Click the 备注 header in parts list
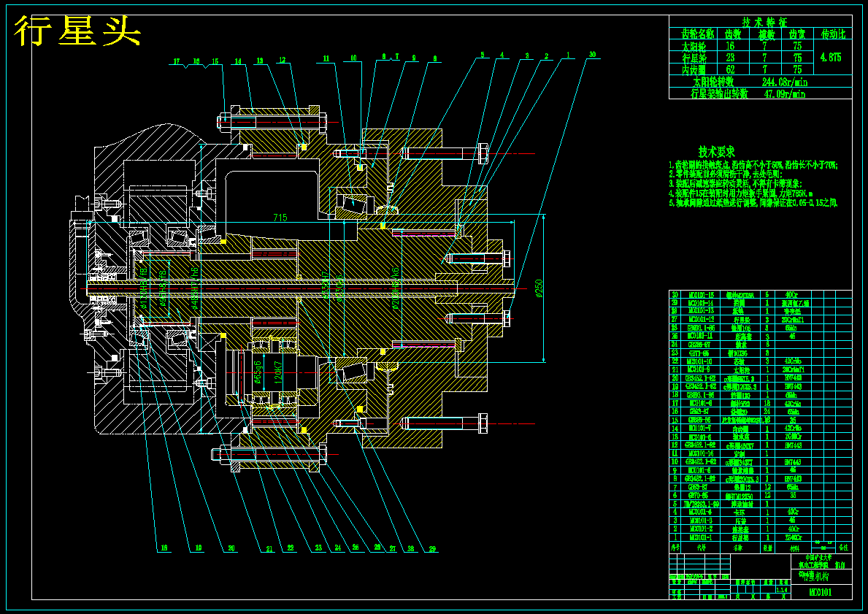Screen dimensions: 868x614 (x=843, y=547)
